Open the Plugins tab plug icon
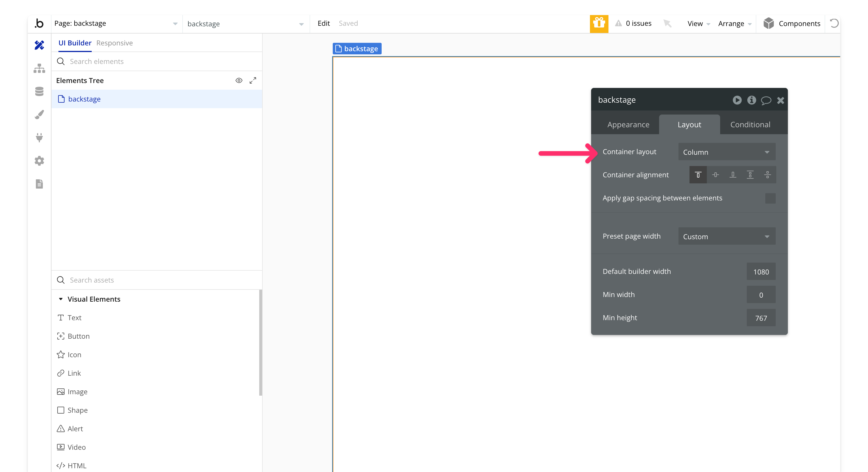Image resolution: width=868 pixels, height=472 pixels. pyautogui.click(x=39, y=137)
